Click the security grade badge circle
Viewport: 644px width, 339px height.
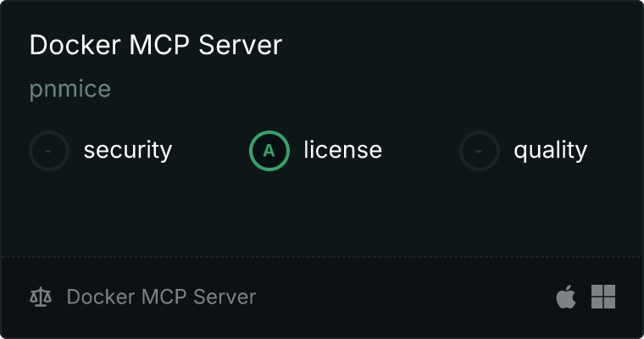click(49, 151)
